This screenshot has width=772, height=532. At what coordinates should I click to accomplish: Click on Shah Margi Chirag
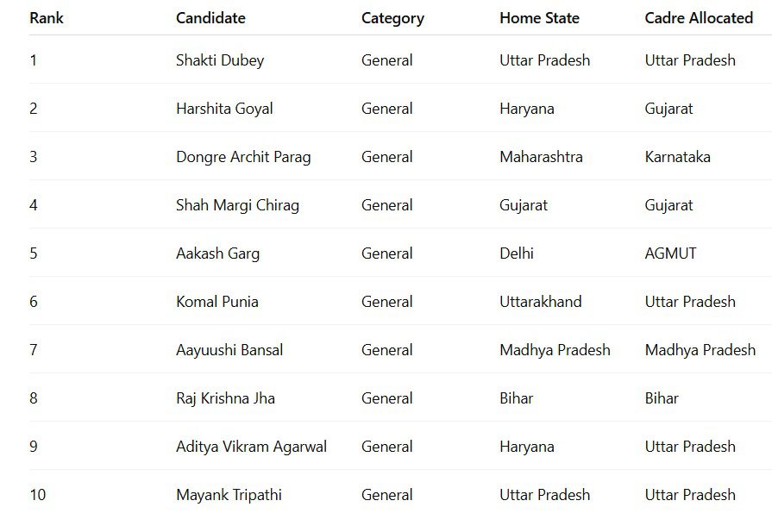tap(237, 205)
